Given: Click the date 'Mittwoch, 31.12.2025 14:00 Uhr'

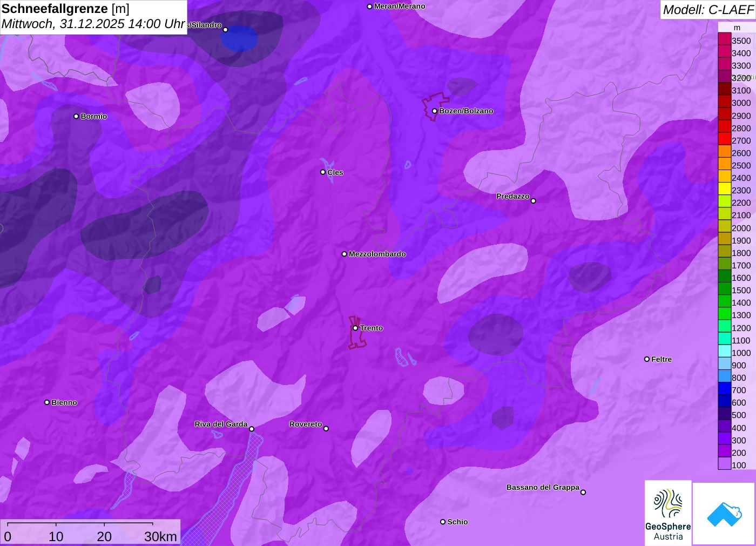Looking at the screenshot, I should tap(93, 24).
